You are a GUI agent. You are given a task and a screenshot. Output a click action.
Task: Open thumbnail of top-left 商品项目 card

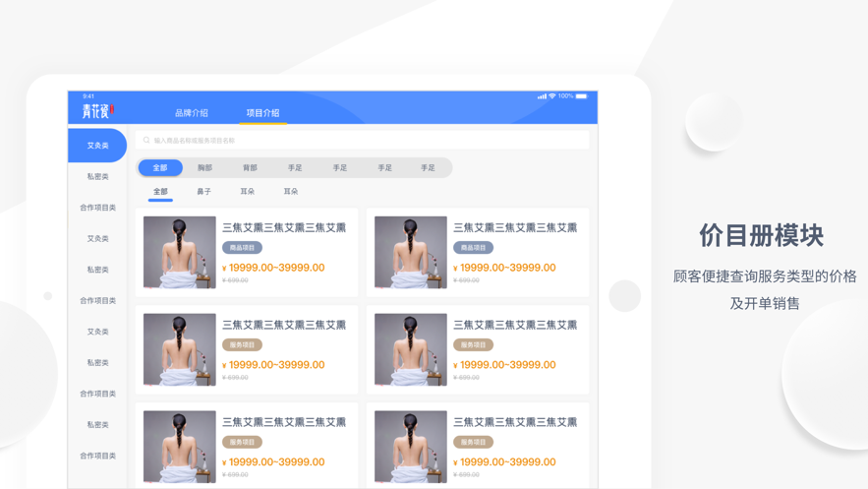(179, 253)
